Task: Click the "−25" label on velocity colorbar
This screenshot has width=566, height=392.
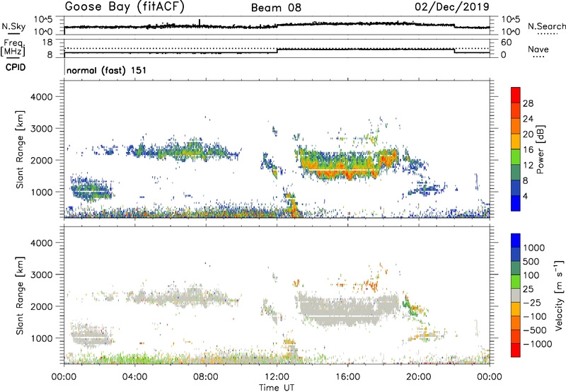Action: pos(531,302)
